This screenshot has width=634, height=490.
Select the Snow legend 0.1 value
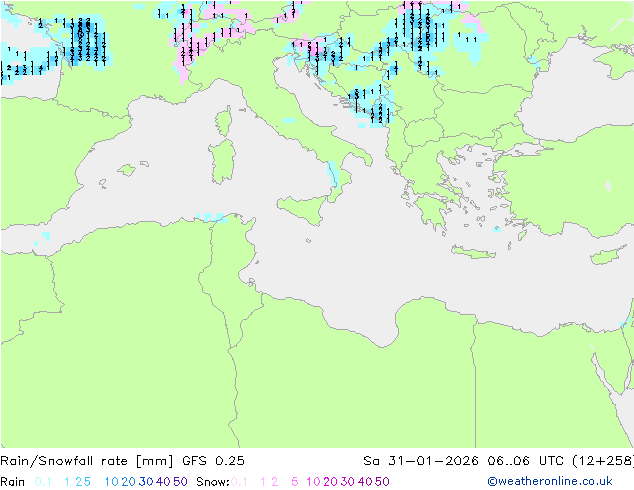point(240,482)
